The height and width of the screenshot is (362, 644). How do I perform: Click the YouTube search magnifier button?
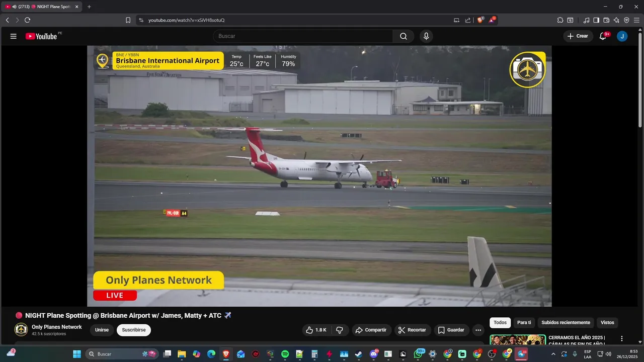point(404,36)
